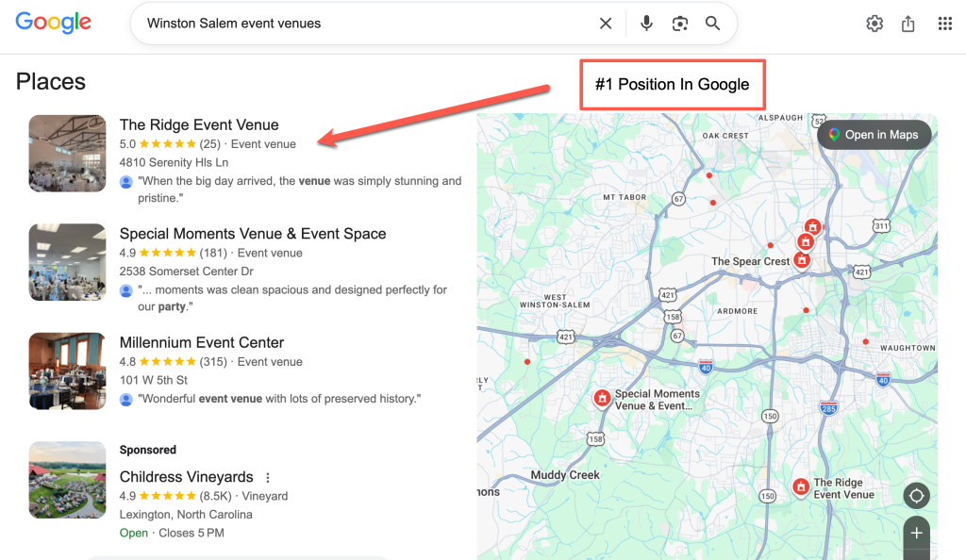Viewport: 966px width, 560px height.
Task: Click the address 2538 Somerset Center Dr
Action: (x=186, y=272)
